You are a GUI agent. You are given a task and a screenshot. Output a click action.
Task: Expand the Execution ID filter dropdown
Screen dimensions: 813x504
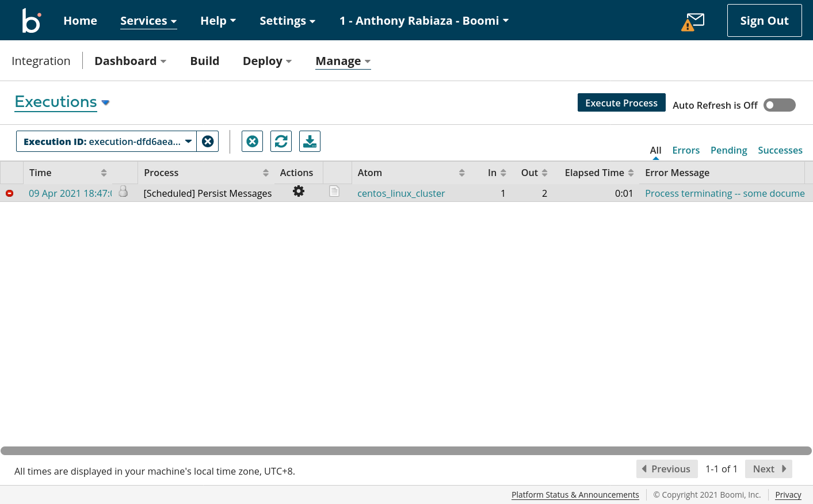(188, 142)
